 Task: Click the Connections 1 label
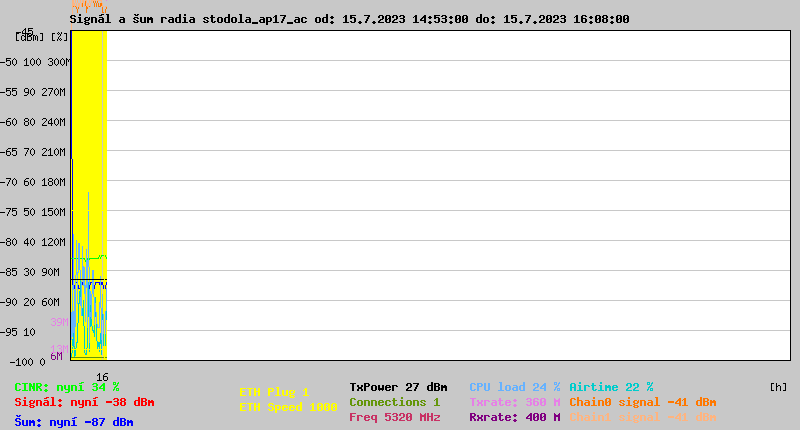click(x=394, y=402)
